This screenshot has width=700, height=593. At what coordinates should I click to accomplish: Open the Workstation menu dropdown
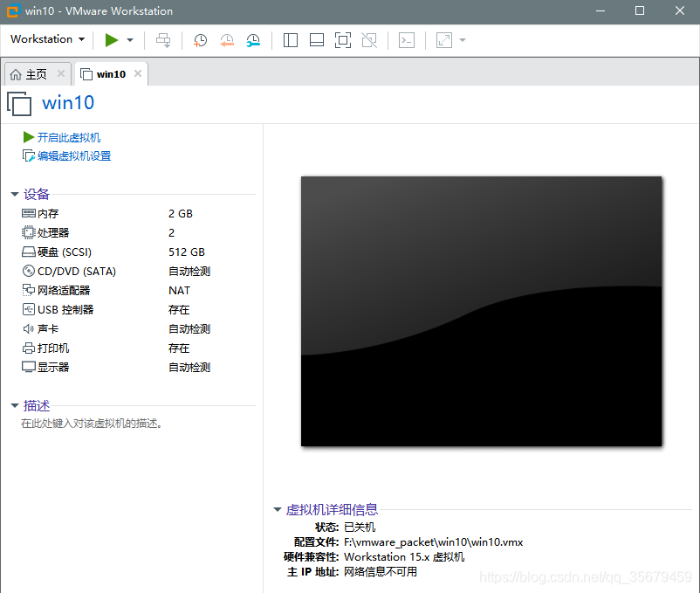coord(47,39)
